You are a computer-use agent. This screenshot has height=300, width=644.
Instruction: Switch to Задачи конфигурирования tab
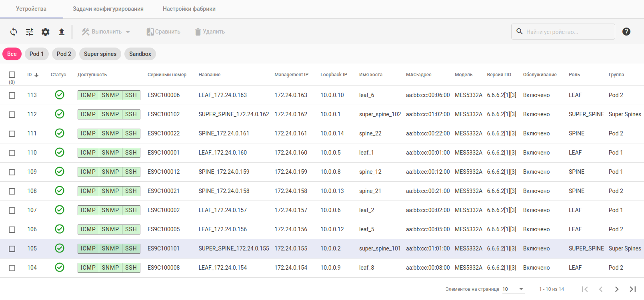coord(108,9)
